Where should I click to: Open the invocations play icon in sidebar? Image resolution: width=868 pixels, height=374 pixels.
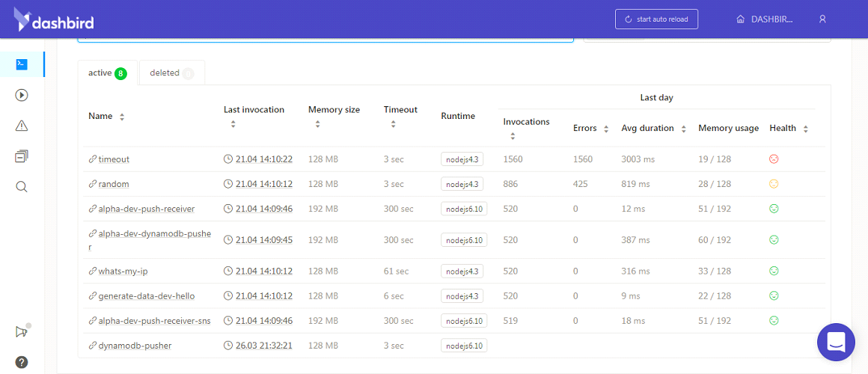tap(22, 95)
